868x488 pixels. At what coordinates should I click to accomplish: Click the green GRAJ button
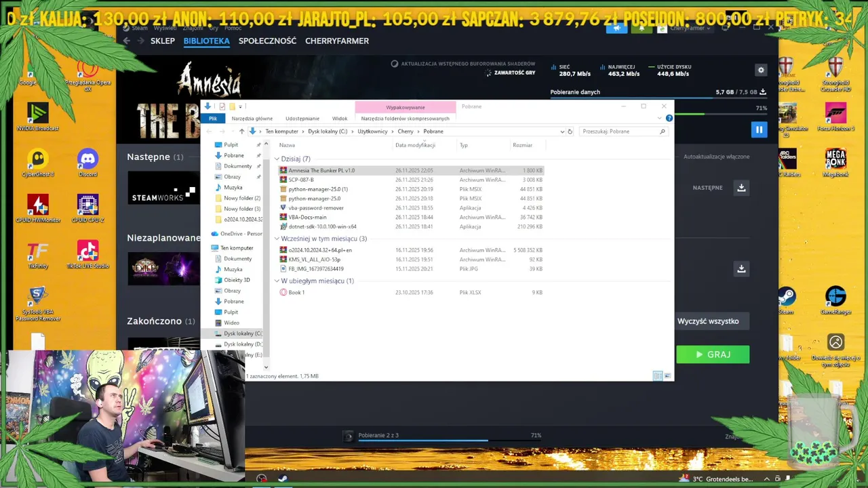pos(713,354)
